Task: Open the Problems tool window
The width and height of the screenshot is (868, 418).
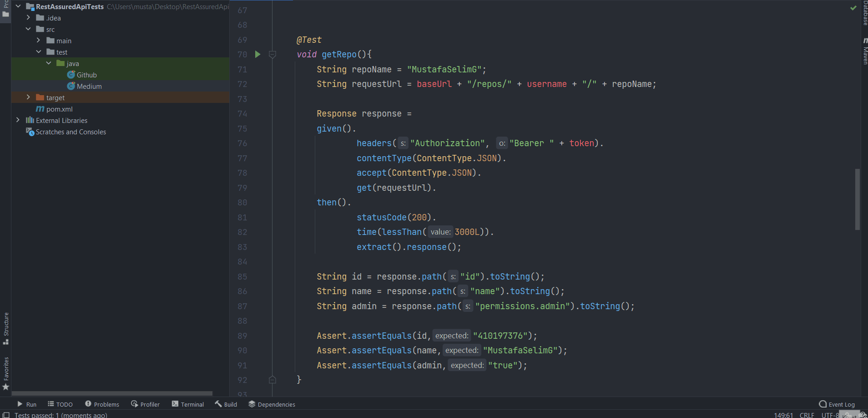Action: [102, 404]
